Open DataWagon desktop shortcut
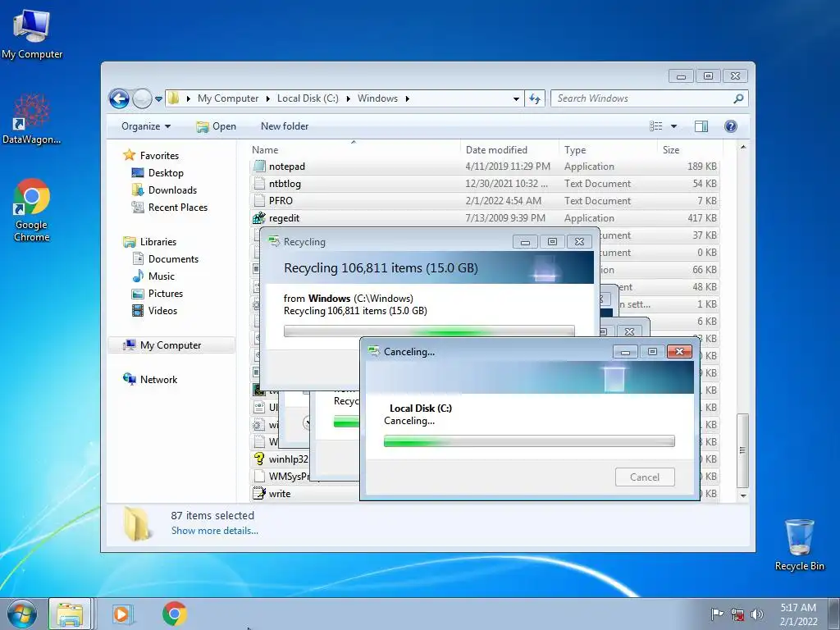This screenshot has height=630, width=840. 32,119
